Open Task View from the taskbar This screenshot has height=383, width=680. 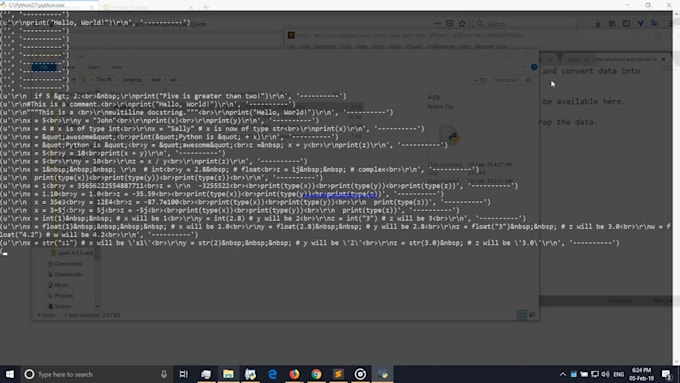tap(183, 374)
